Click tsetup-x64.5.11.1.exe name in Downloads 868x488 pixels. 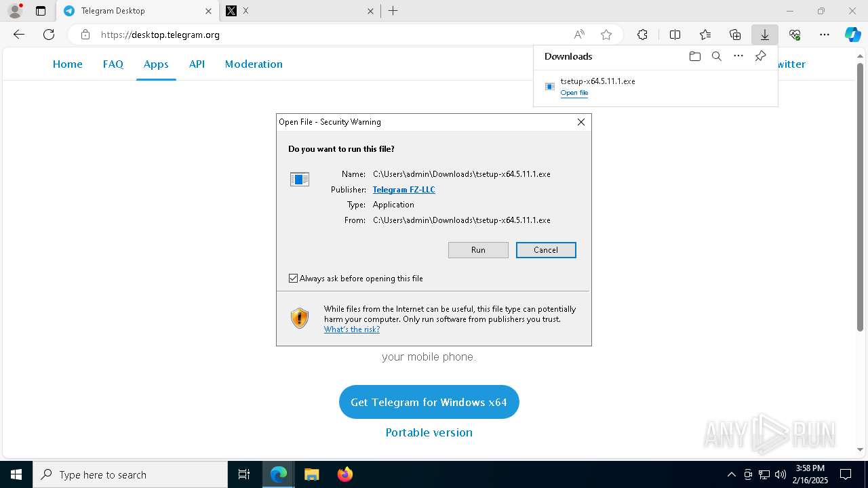pyautogui.click(x=597, y=81)
